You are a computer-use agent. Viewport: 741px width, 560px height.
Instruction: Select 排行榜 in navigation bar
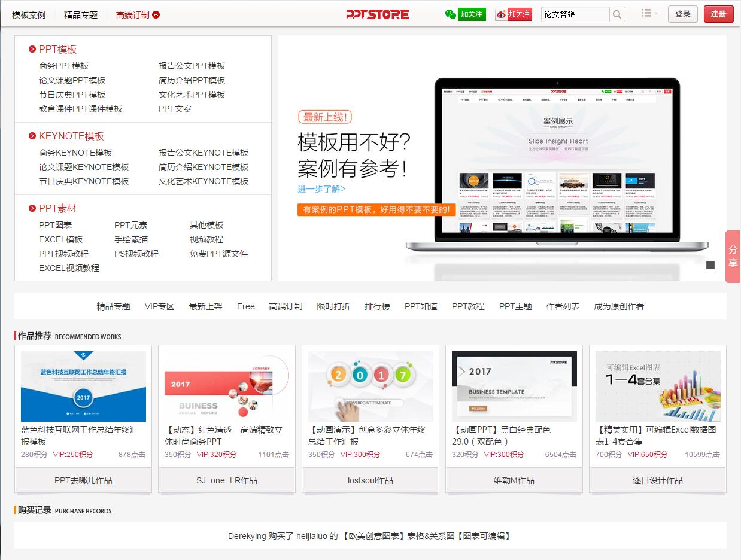pyautogui.click(x=378, y=306)
